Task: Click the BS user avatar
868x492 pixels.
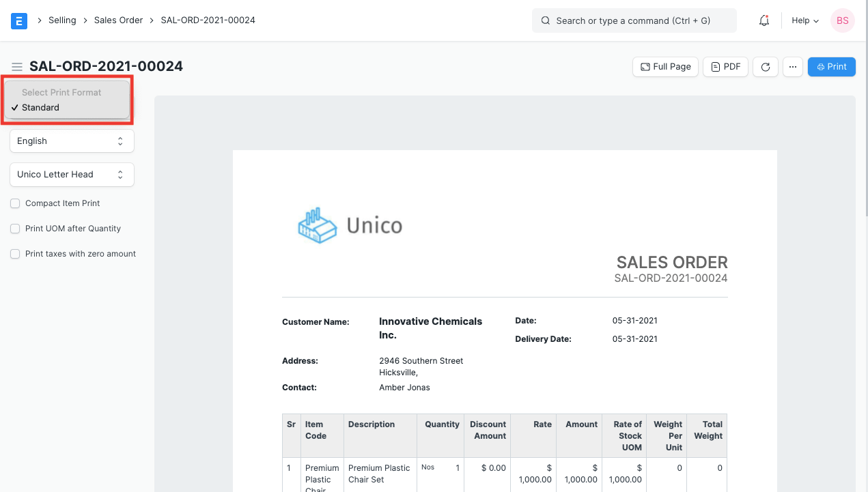Action: 842,20
